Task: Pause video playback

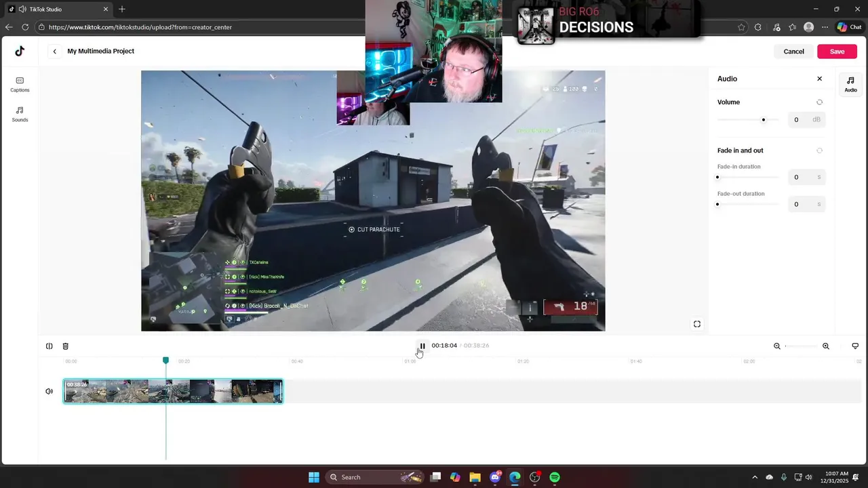Action: pyautogui.click(x=422, y=346)
